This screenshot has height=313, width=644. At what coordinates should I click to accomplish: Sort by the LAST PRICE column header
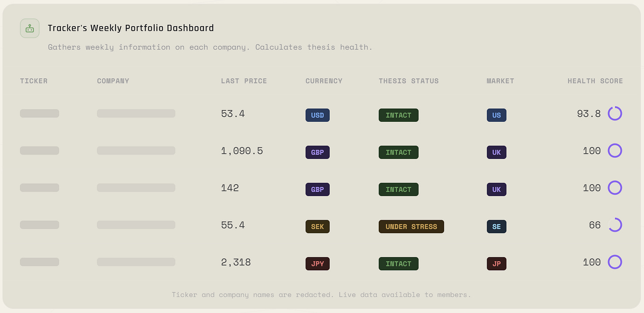[244, 81]
